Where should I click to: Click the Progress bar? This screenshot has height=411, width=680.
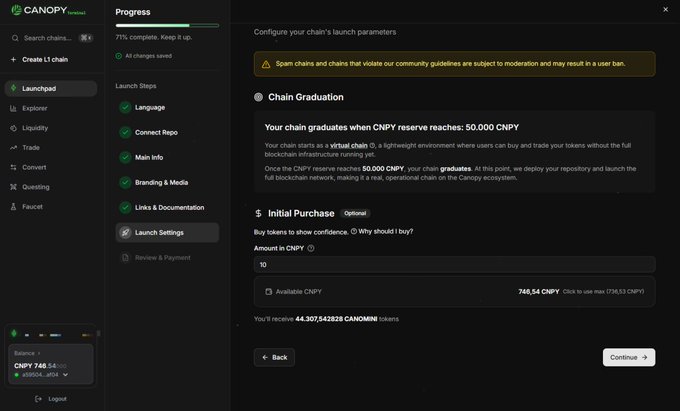167,26
